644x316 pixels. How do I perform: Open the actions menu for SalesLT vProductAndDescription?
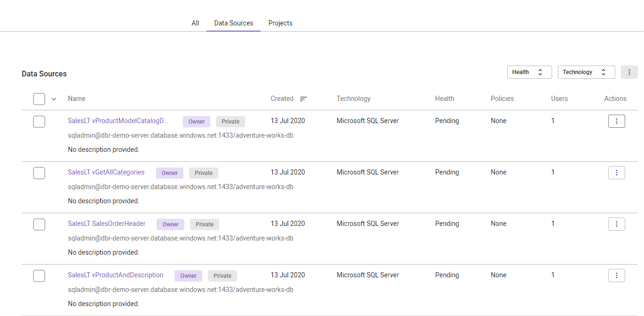[x=617, y=275]
